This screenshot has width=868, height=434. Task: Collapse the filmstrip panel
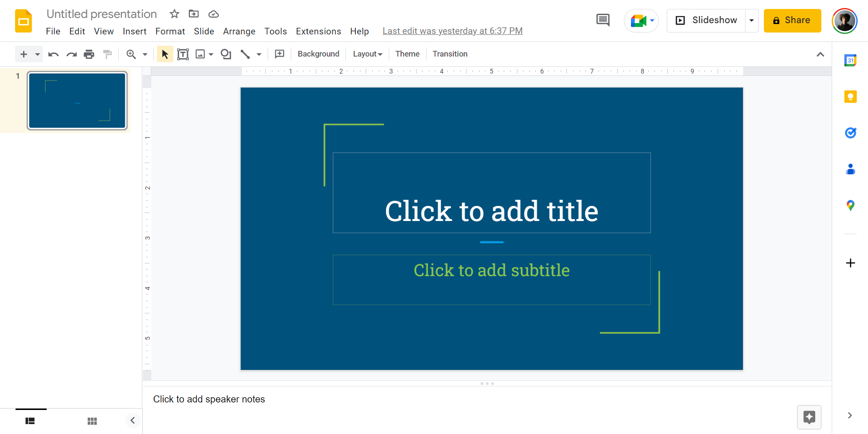point(132,420)
